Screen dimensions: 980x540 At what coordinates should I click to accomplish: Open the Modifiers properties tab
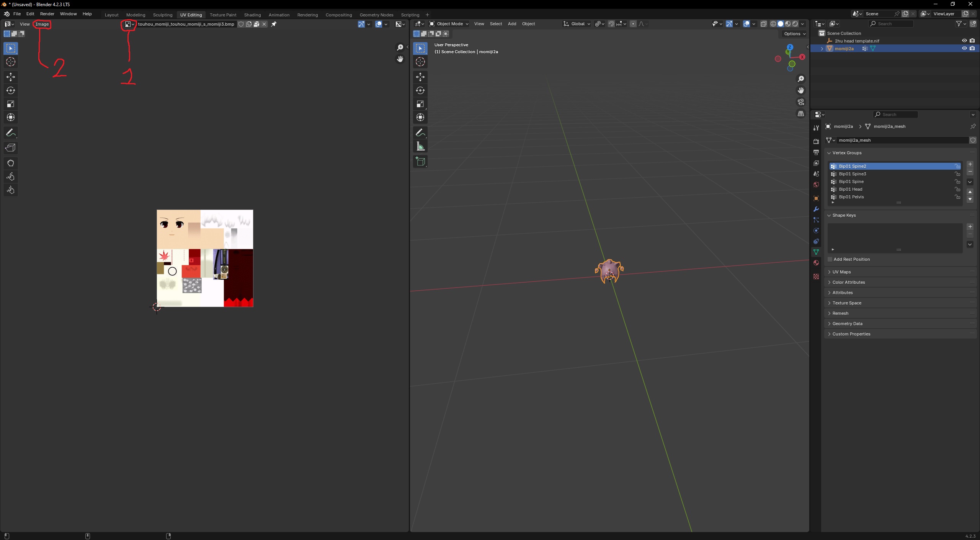[x=816, y=209]
